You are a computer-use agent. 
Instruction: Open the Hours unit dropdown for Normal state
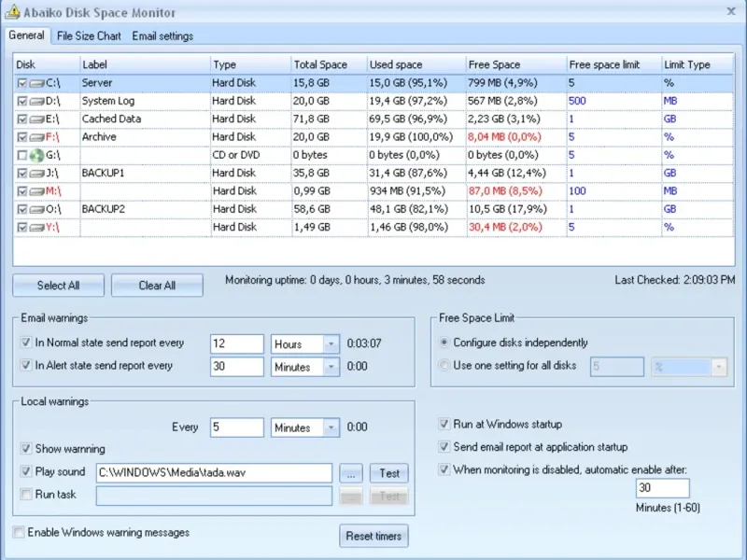330,344
